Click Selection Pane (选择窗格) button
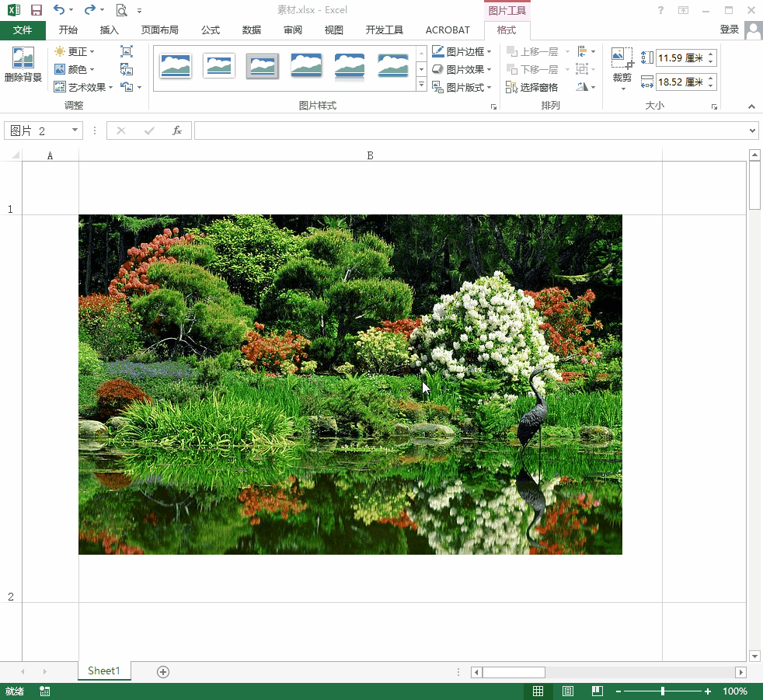The height and width of the screenshot is (700, 763). (531, 88)
